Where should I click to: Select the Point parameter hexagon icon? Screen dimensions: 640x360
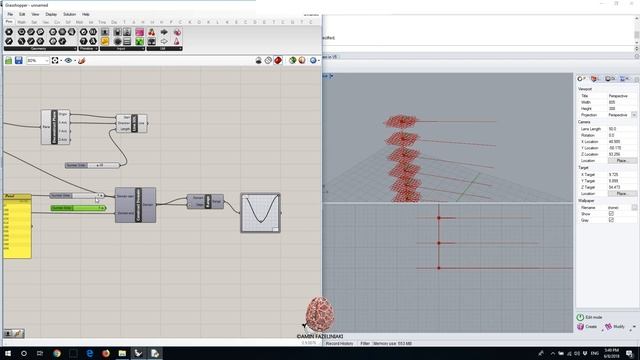pos(9,32)
